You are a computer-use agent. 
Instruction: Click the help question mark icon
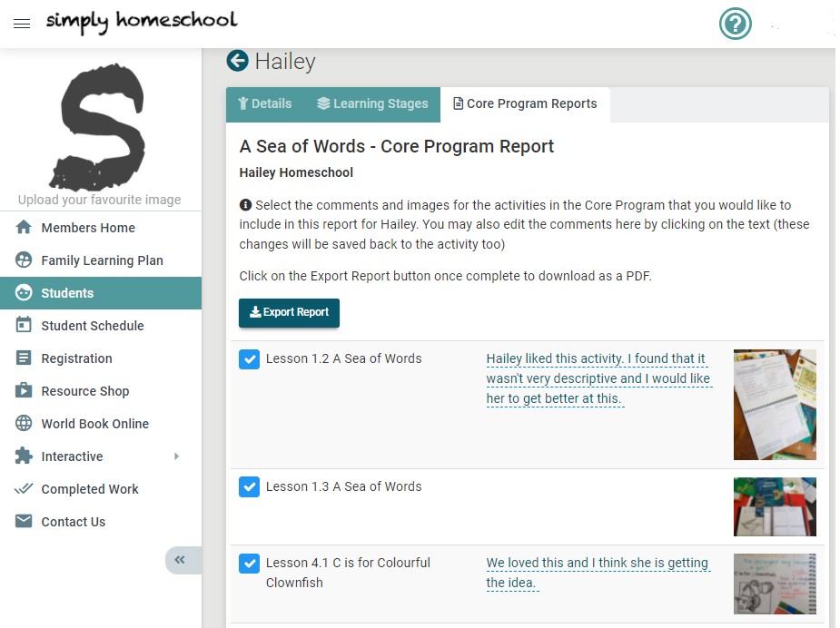click(x=735, y=24)
